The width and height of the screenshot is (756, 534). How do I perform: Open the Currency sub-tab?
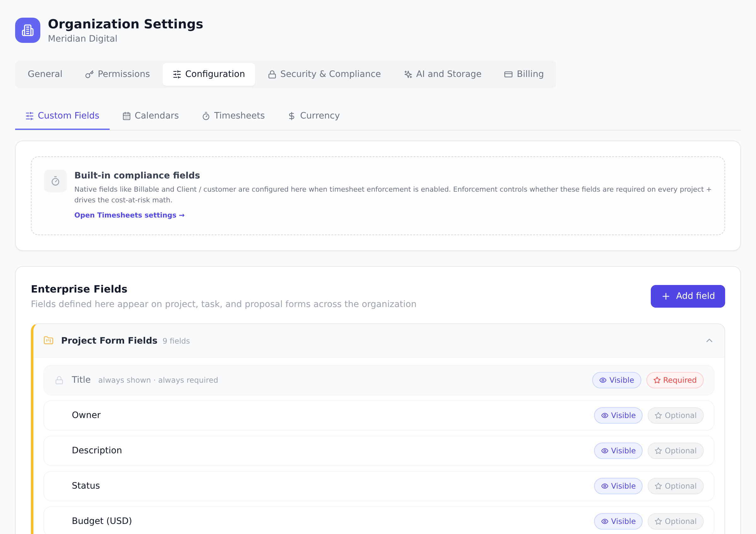click(314, 116)
